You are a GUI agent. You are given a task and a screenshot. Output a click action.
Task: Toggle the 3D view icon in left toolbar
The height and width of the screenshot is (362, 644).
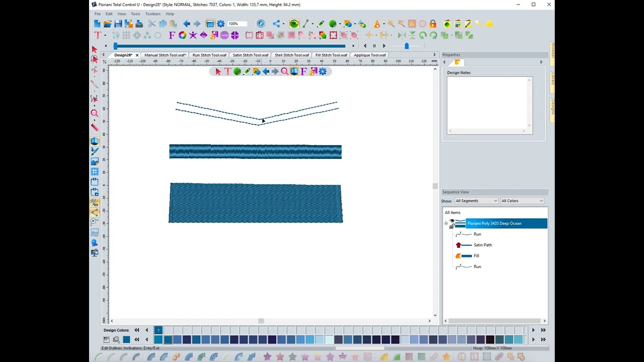point(95,141)
